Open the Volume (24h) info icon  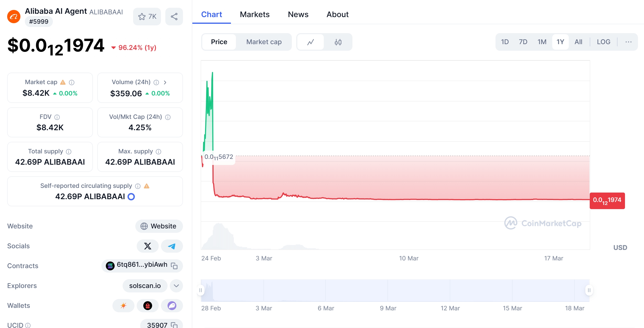click(x=156, y=82)
